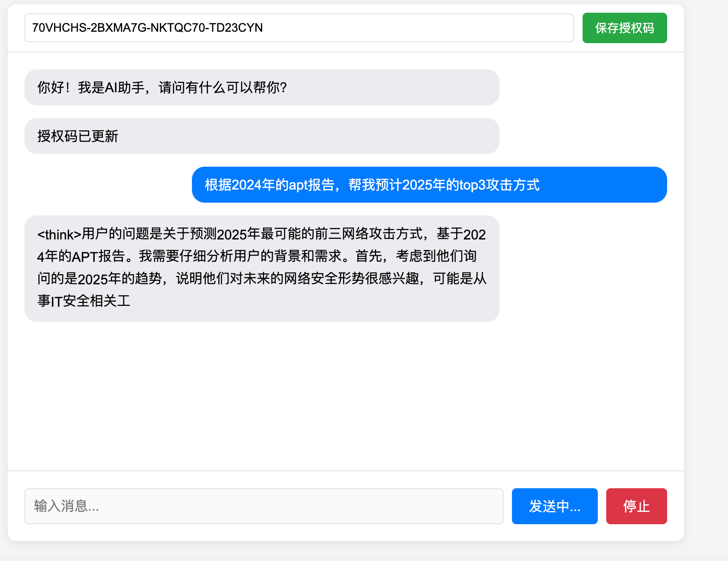Click '事IT安全相关工' on the response's last line
728x561 pixels.
[84, 301]
